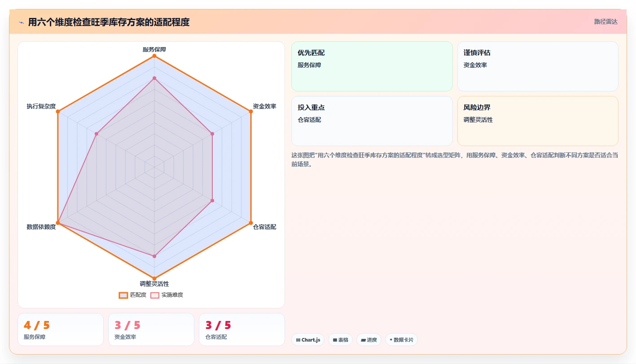The image size is (636, 364).
Task: Click the 3 / 5 资金效率 score card
Action: (151, 329)
